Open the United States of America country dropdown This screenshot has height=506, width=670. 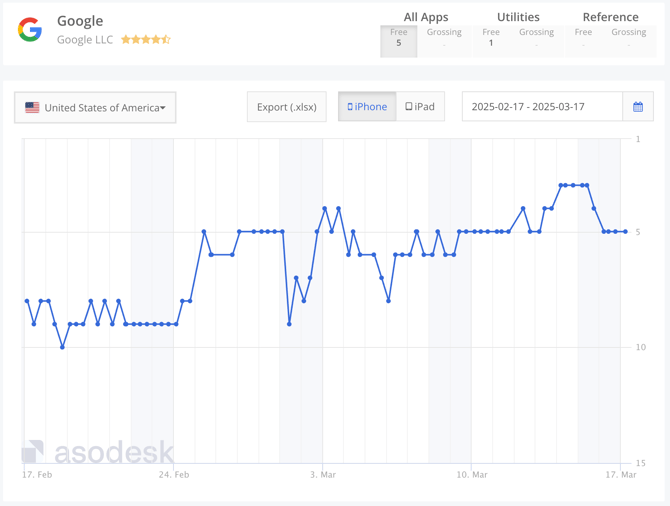pos(95,108)
